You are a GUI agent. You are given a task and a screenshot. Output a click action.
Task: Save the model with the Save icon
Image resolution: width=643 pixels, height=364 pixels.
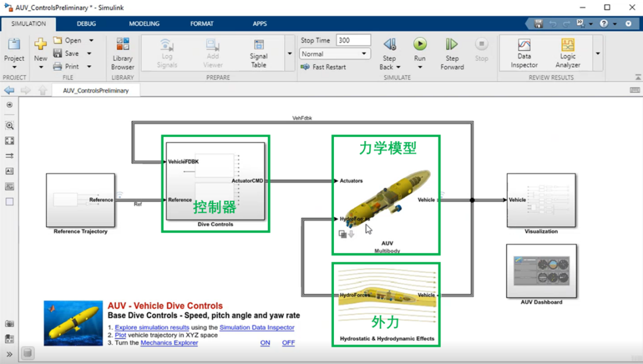(x=58, y=53)
